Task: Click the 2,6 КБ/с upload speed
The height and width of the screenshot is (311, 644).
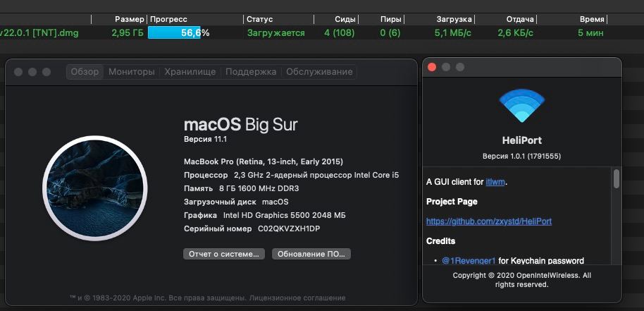Action: tap(516, 33)
